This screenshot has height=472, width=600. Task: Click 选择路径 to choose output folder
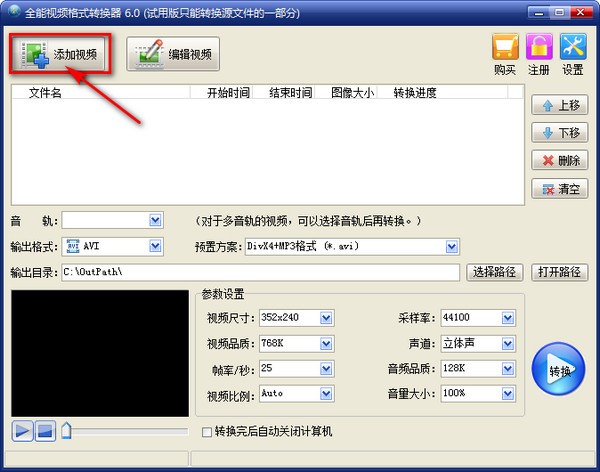(494, 272)
